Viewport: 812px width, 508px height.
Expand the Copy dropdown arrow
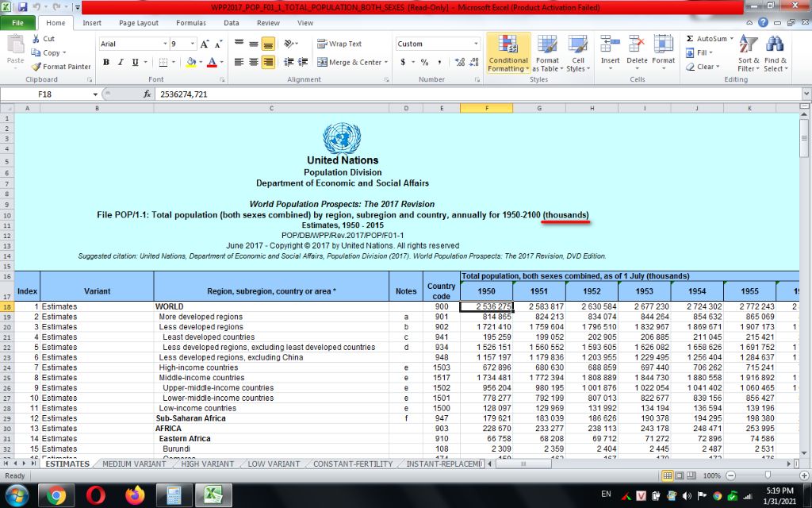point(64,53)
